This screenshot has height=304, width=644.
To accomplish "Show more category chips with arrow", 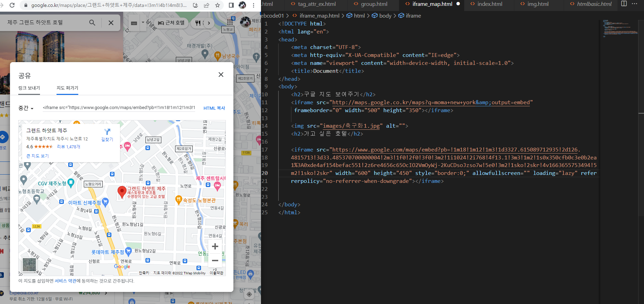I will [209, 23].
